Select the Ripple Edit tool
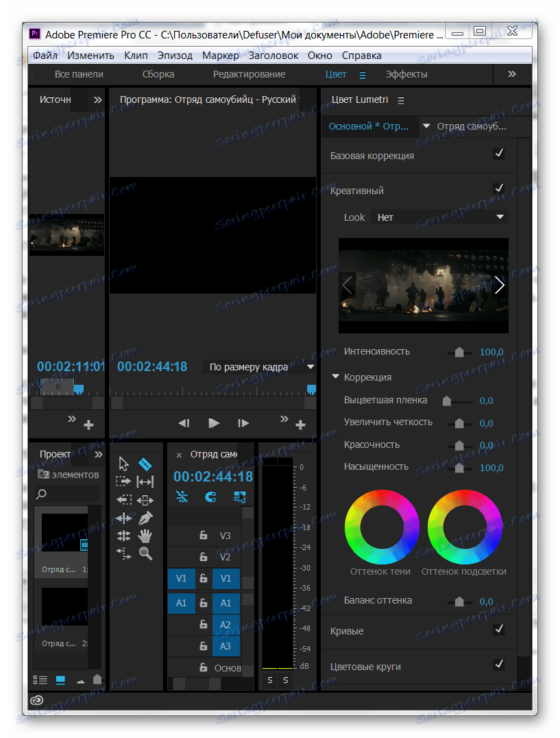 point(145,481)
